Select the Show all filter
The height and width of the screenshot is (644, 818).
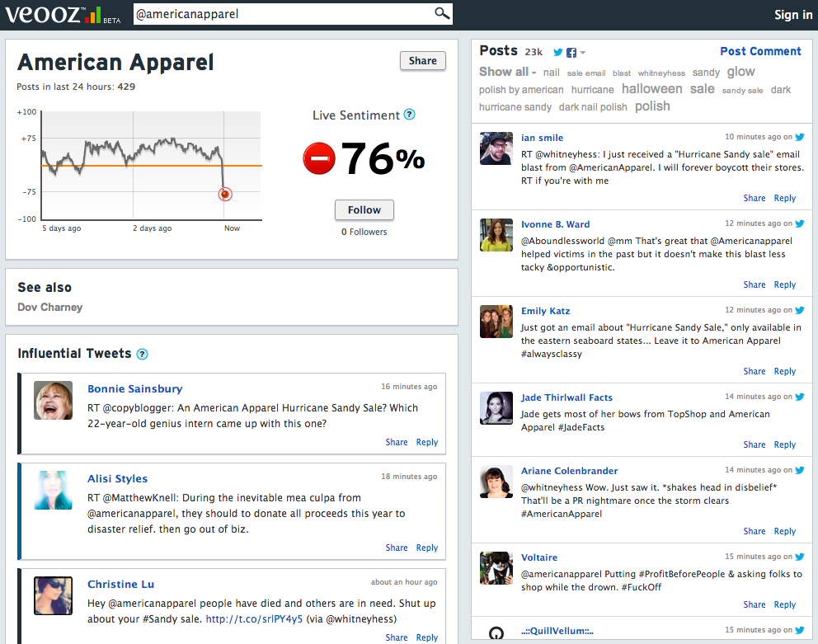tap(504, 72)
